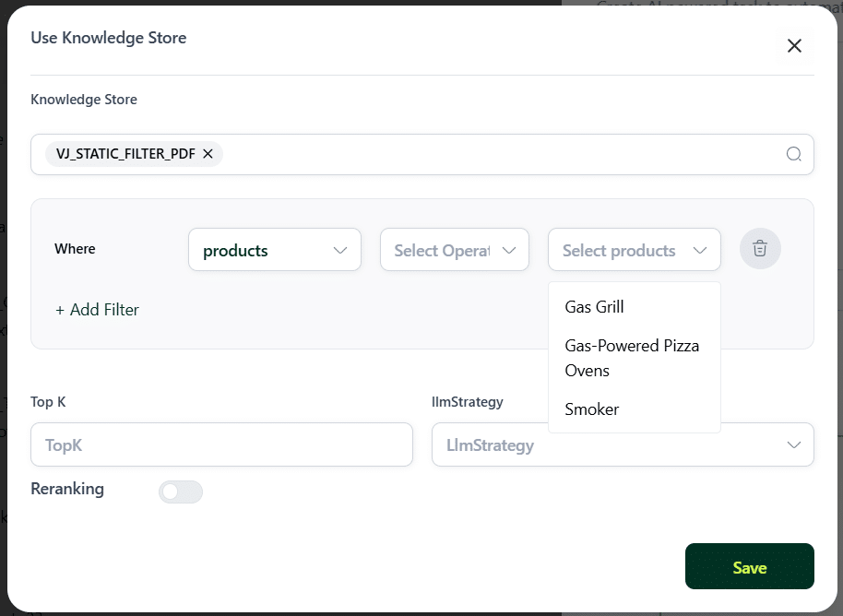Close the Use Knowledge Store dialog
This screenshot has height=616, width=843.
point(794,46)
